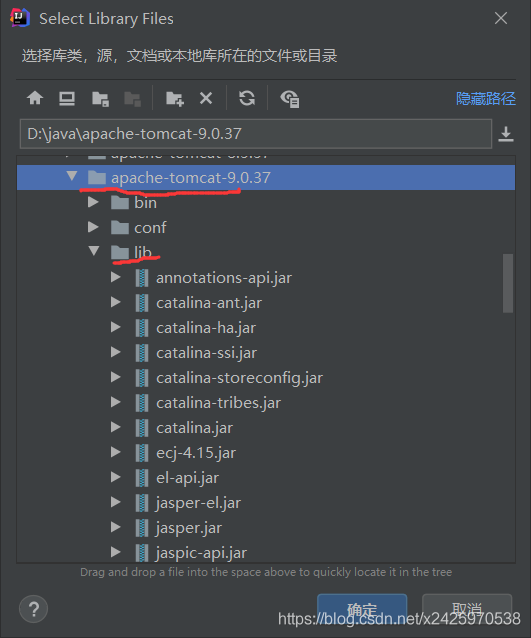Click the 隐藏路径 hide path link

(485, 98)
